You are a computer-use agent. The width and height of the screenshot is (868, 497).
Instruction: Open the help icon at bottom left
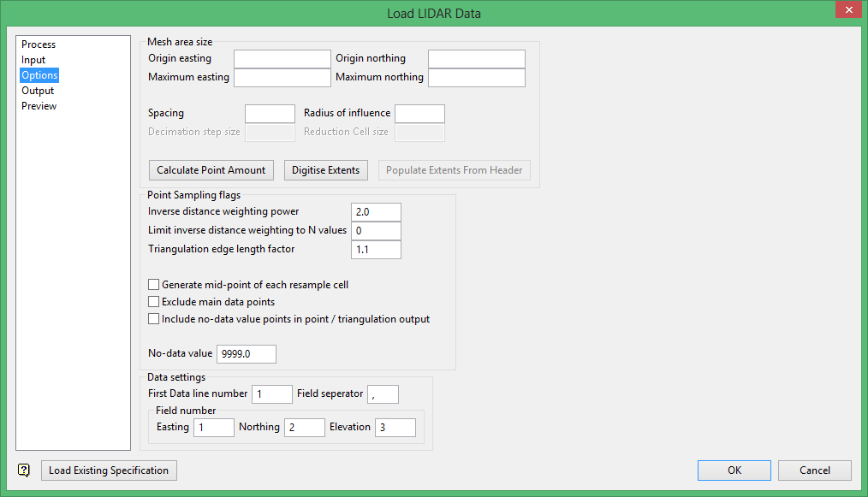tap(24, 470)
